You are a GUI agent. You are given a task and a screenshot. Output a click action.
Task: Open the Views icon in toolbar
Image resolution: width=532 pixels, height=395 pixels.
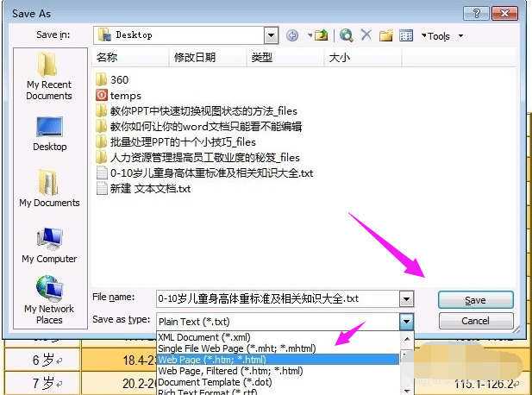pyautogui.click(x=405, y=35)
